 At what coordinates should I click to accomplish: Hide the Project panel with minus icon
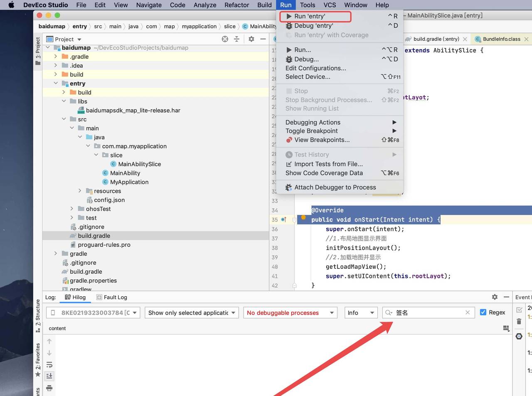click(x=263, y=39)
